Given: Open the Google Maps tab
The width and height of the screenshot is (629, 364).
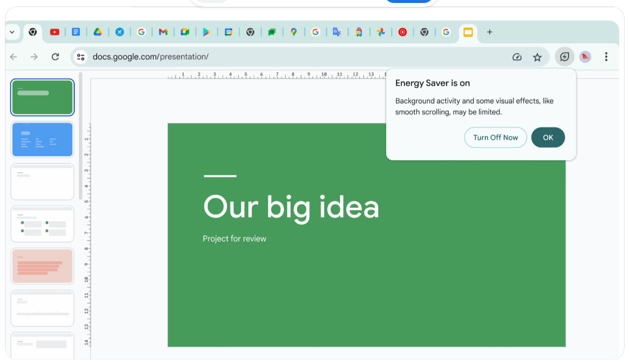Looking at the screenshot, I should coord(293,32).
